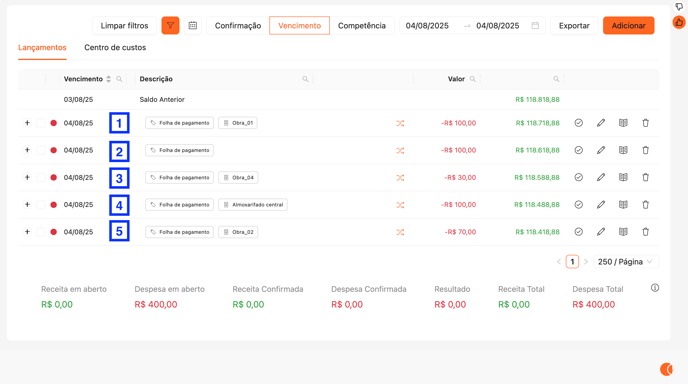Screen dimensions: 688x384
Task: Delete the Obra_01 entry with trash icon
Action: pos(645,123)
